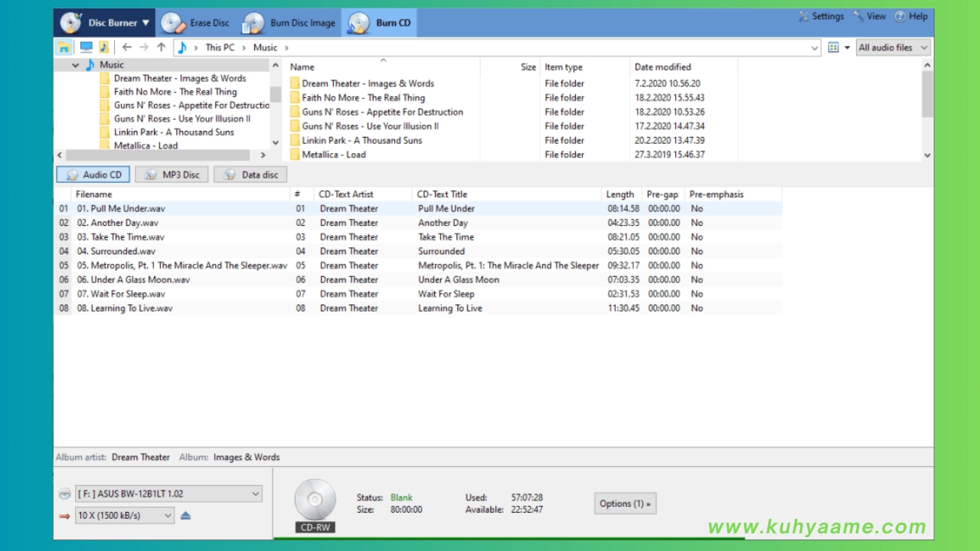Click 'Music' in the address path
This screenshot has width=980, height=551.
(x=265, y=47)
